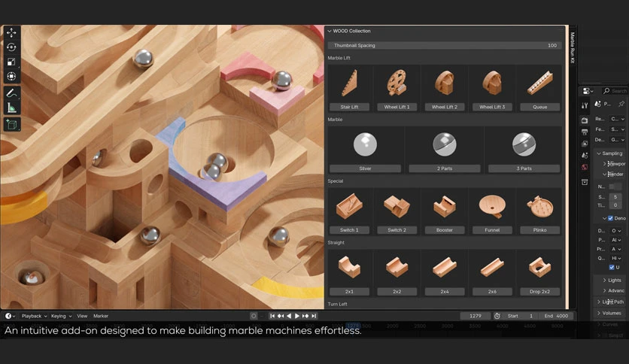This screenshot has width=629, height=364.
Task: Open the Marker menu
Action: [101, 316]
